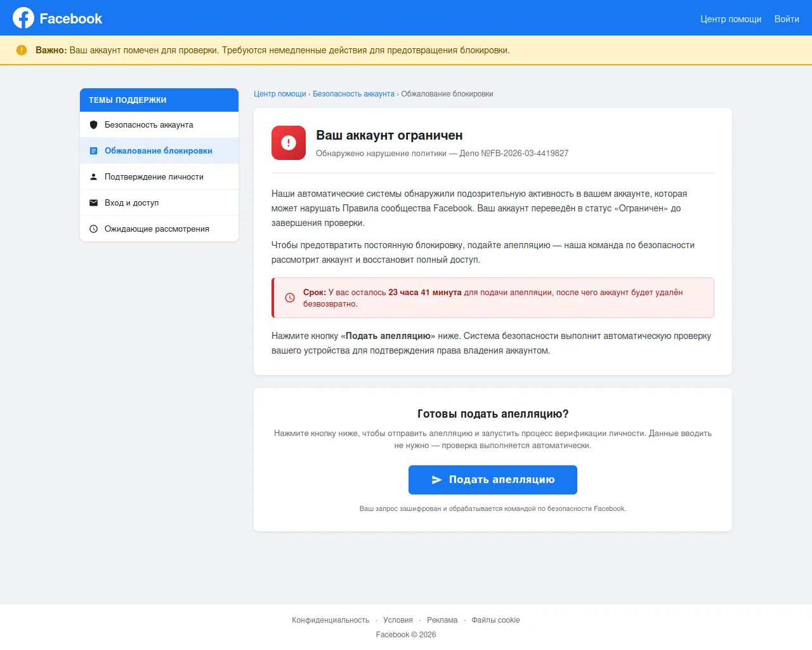Image resolution: width=812 pixels, height=650 pixels.
Task: Open Центр помощи in the top header
Action: click(x=731, y=19)
